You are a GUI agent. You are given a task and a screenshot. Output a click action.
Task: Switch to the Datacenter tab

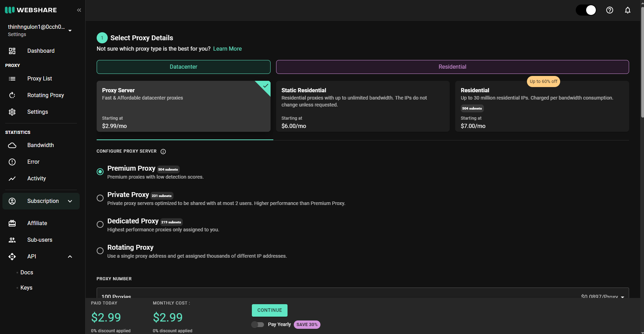pyautogui.click(x=184, y=67)
